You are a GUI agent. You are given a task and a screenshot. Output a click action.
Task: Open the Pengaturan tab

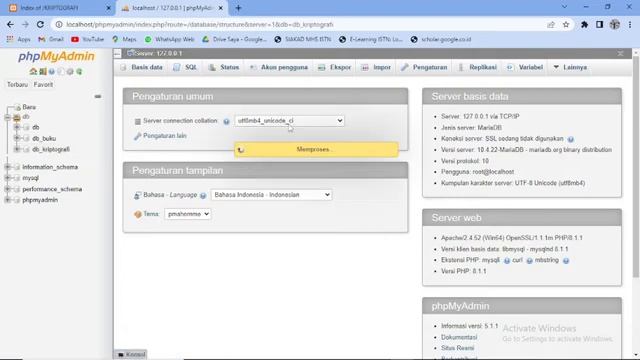pos(424,67)
